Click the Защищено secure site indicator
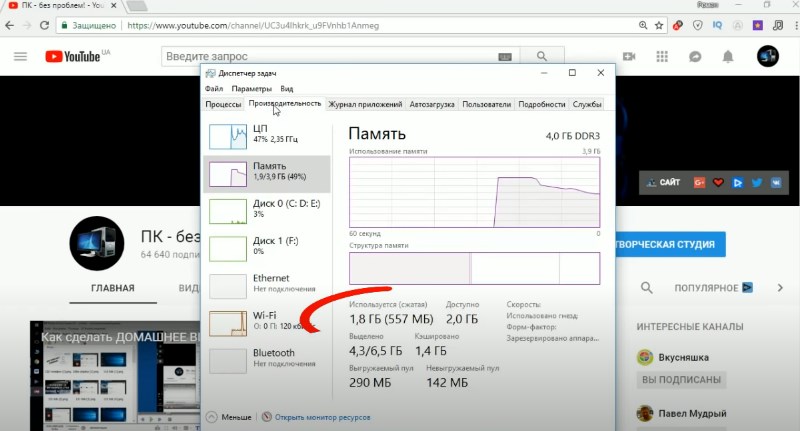This screenshot has width=800, height=431. (x=89, y=26)
